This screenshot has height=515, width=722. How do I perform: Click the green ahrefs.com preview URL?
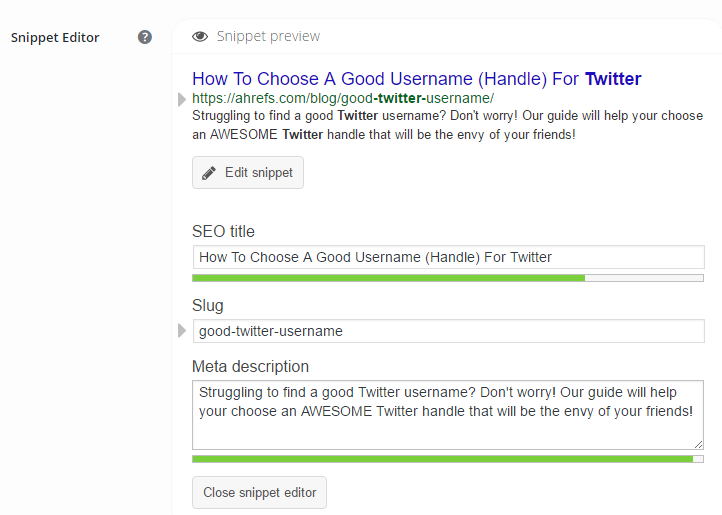(343, 98)
